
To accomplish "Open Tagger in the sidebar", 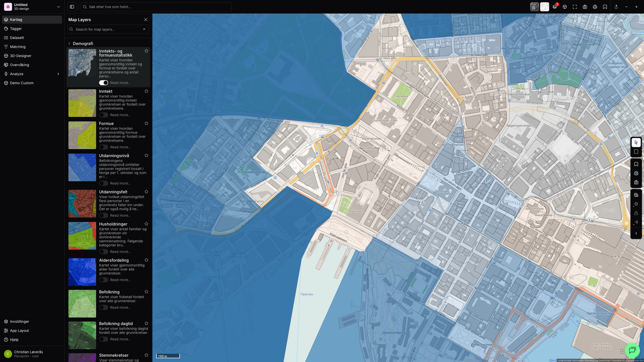I will pos(32,29).
